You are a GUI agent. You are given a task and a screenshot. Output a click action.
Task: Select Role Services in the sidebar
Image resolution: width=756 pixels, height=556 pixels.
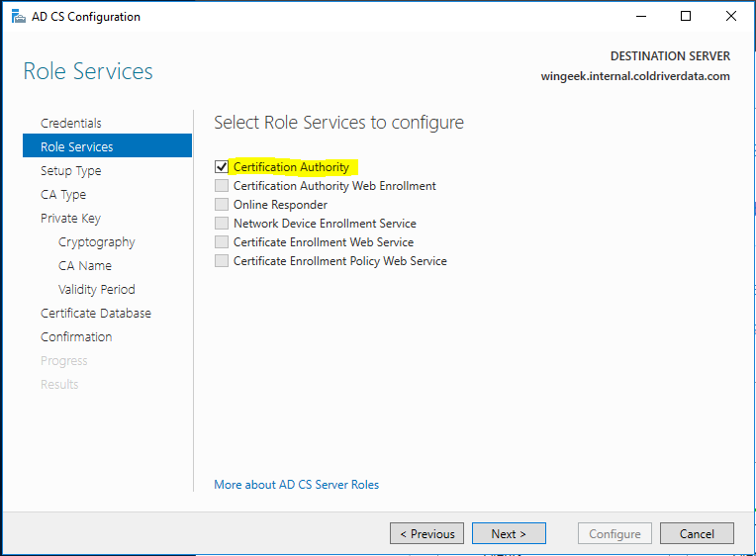(x=77, y=146)
